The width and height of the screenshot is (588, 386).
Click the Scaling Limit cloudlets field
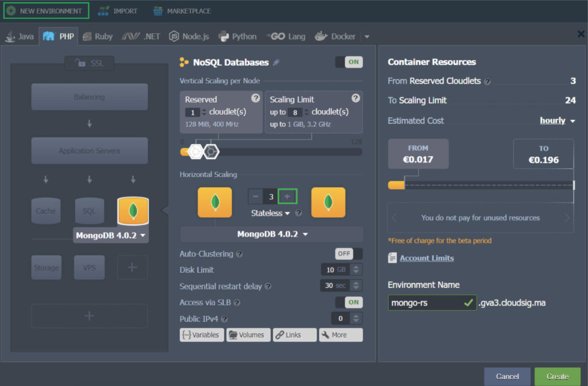(x=295, y=112)
